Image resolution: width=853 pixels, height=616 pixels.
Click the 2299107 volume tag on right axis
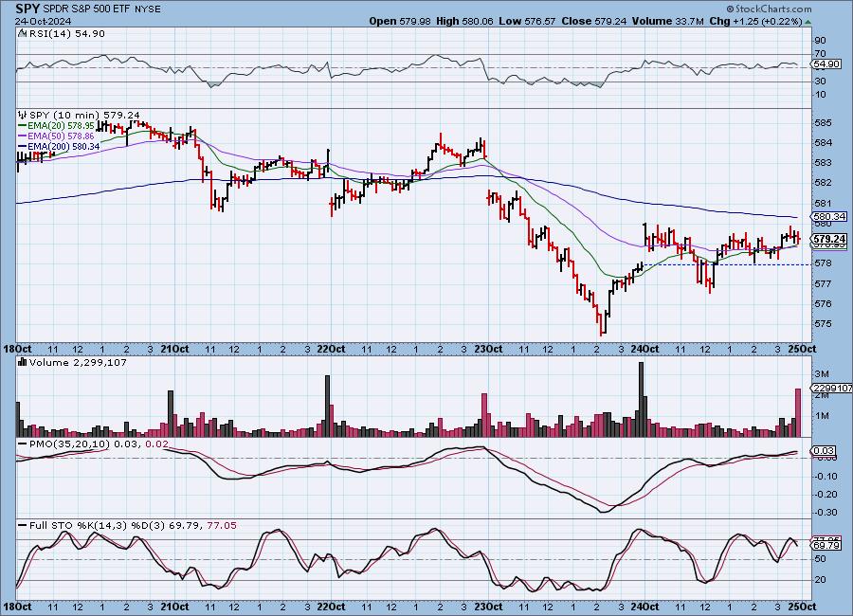pyautogui.click(x=832, y=388)
